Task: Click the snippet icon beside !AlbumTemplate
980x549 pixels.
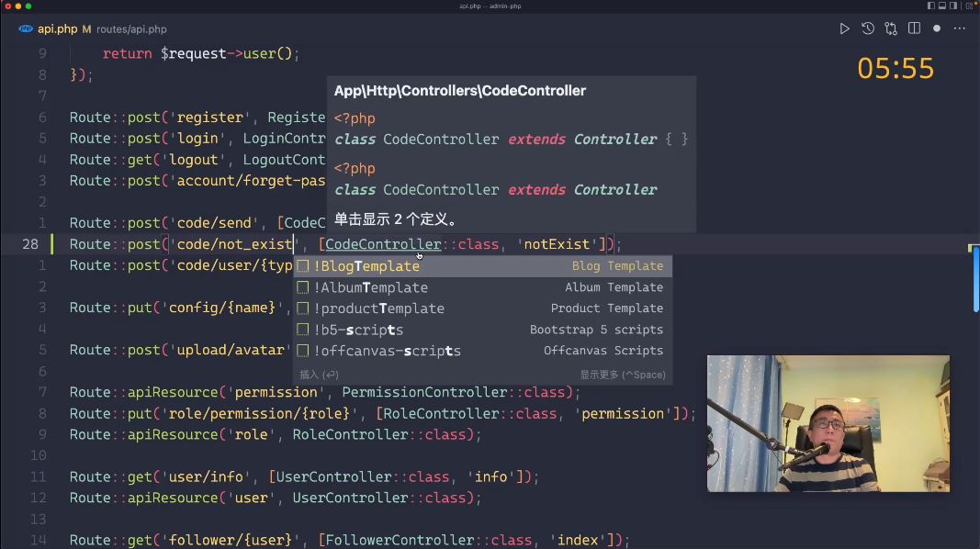Action: pyautogui.click(x=302, y=287)
